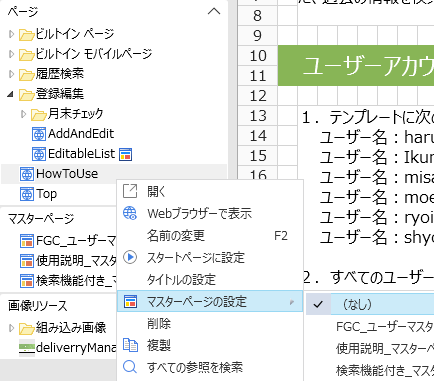
Task: Click the Top page icon
Action: click(27, 194)
